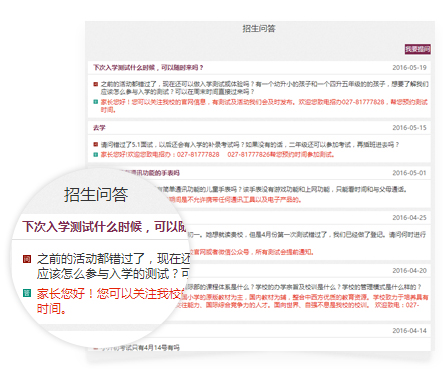The image size is (443, 373).
Task: Click the green answer icon in 去学 entry
Action: click(x=96, y=154)
